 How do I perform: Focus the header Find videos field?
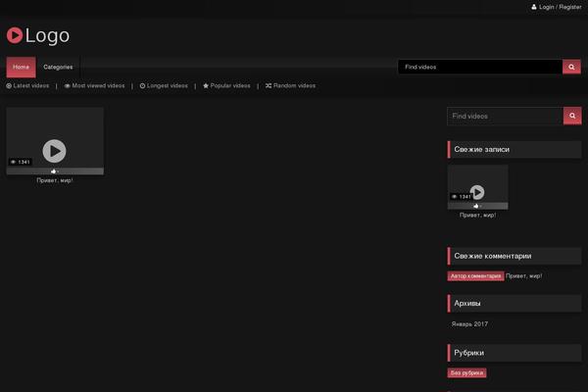(x=480, y=67)
